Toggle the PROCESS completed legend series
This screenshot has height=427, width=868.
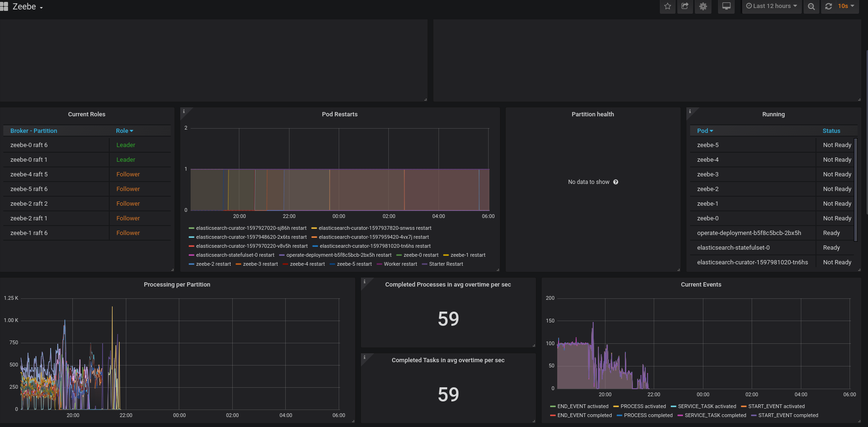[648, 416]
